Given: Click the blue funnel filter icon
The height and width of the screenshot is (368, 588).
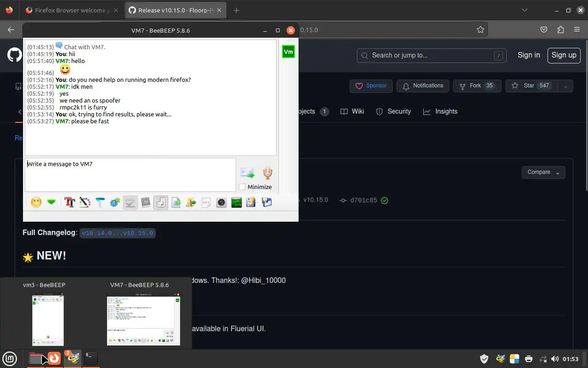Looking at the screenshot, I should click(x=100, y=202).
